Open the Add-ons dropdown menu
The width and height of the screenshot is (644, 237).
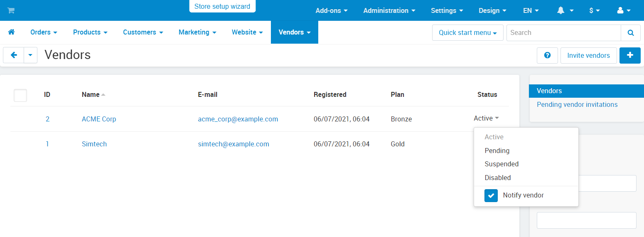coord(332,10)
